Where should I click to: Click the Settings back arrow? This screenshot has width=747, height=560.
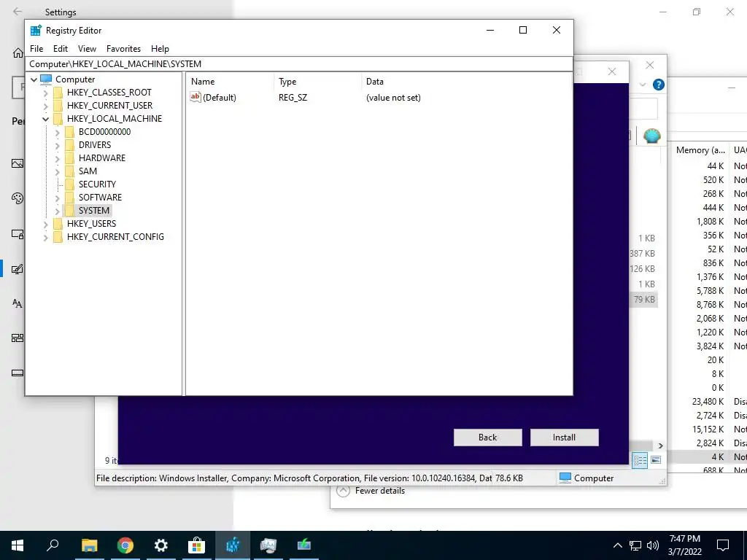click(x=18, y=12)
